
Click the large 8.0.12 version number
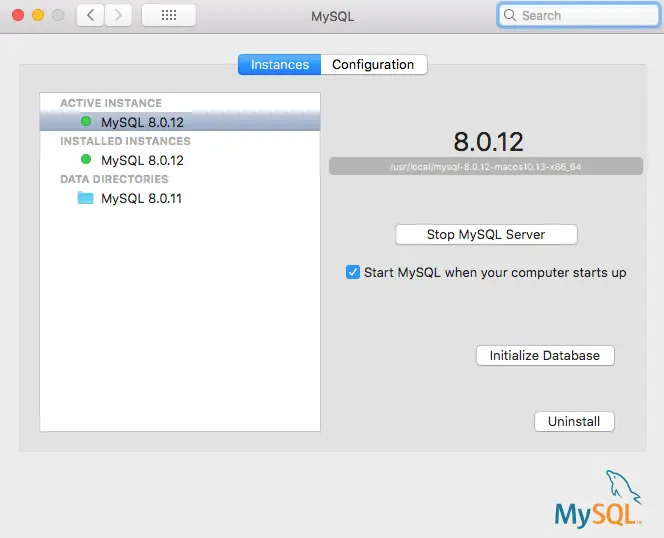(488, 141)
